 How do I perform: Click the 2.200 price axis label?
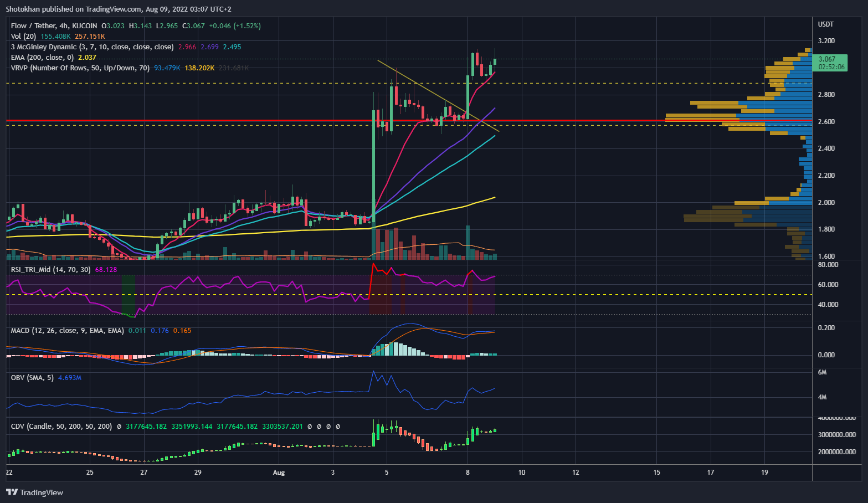[x=826, y=176]
